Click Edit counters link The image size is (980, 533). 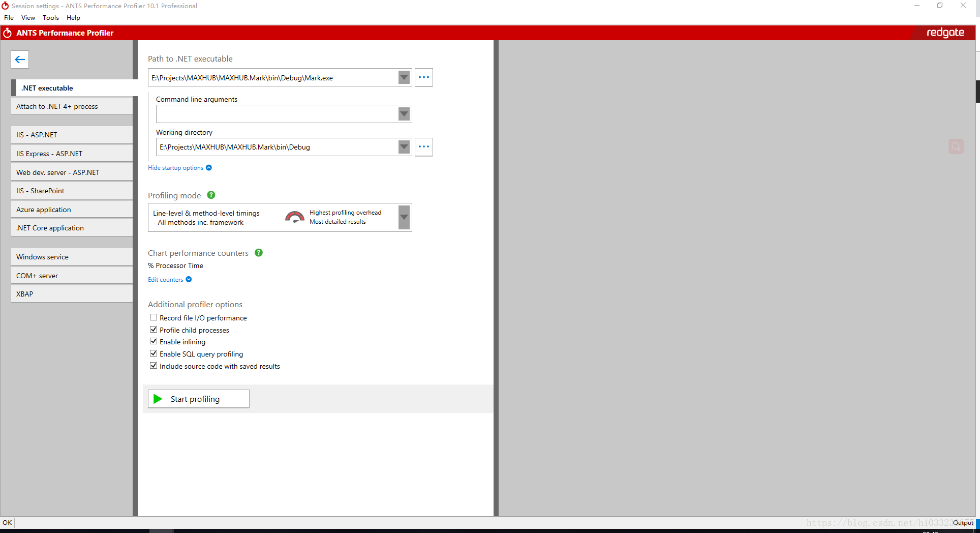(x=165, y=280)
